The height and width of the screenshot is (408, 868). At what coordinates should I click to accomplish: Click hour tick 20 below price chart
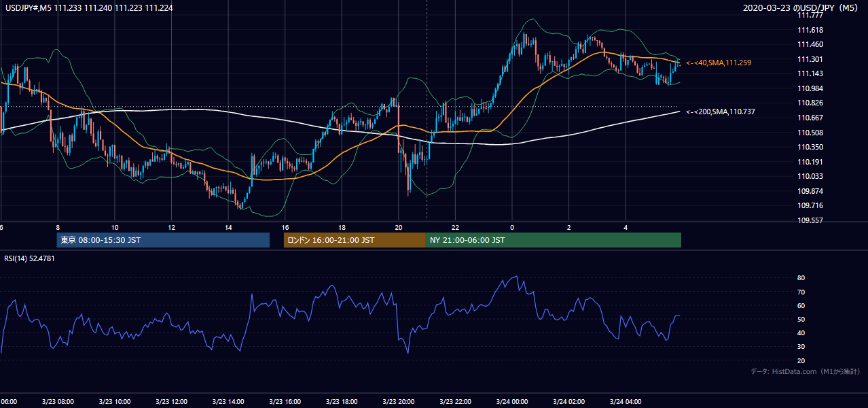tap(399, 228)
